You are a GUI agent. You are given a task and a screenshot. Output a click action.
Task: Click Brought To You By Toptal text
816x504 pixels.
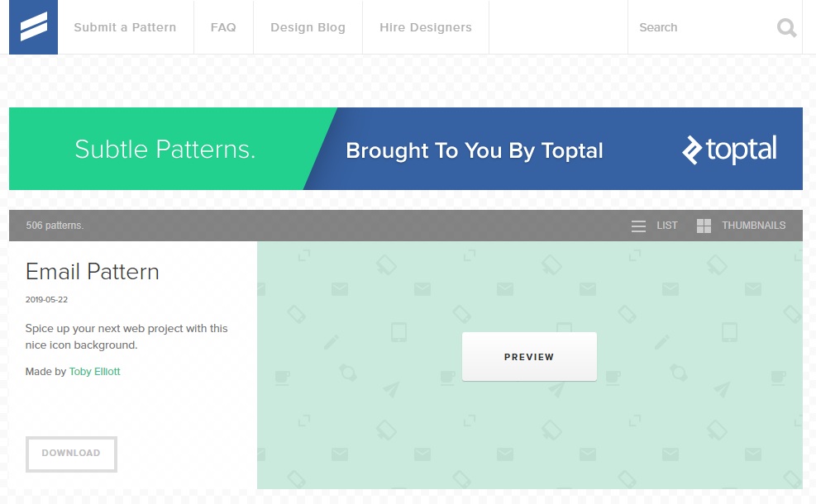[x=474, y=151]
